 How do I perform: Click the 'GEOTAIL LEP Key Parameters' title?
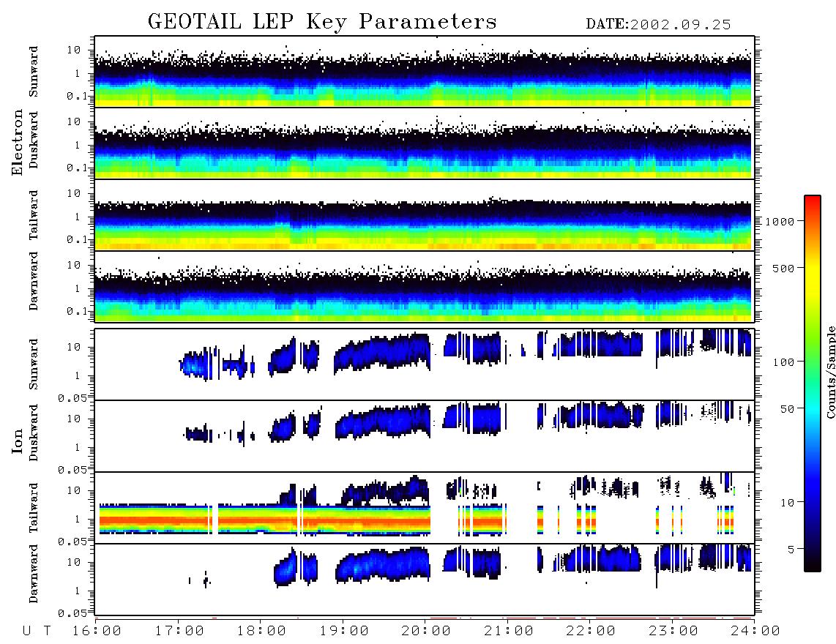pos(322,22)
